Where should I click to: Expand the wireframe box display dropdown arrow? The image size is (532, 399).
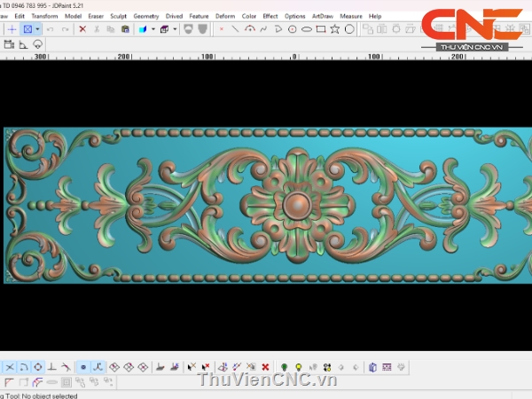175,29
